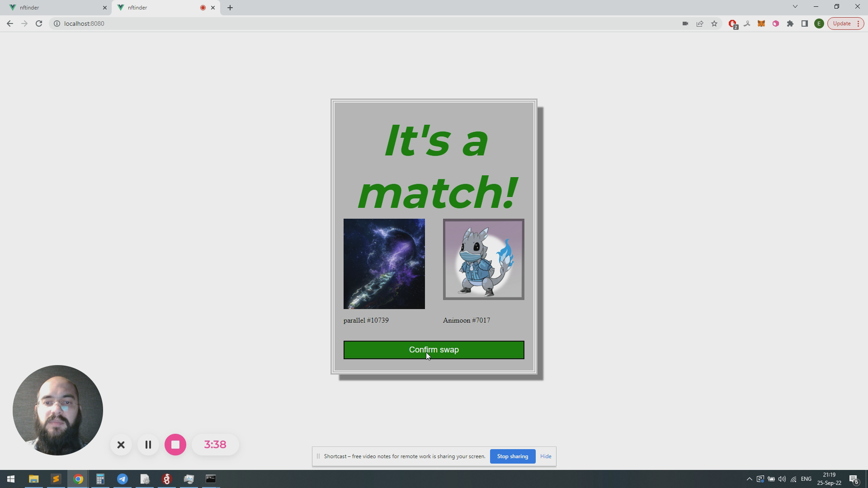Share this page via the share icon
Image resolution: width=868 pixels, height=488 pixels.
700,23
